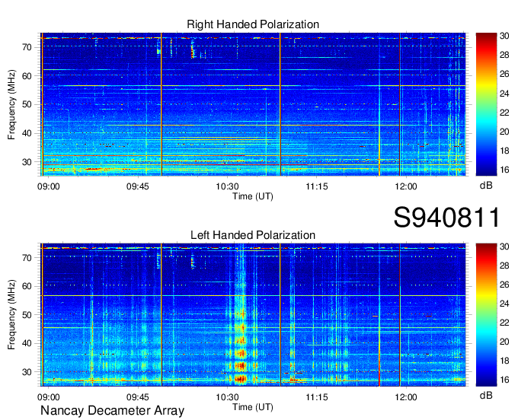Click the 60 MHz tick on Right Handed plot
The image size is (518, 420).
click(27, 76)
